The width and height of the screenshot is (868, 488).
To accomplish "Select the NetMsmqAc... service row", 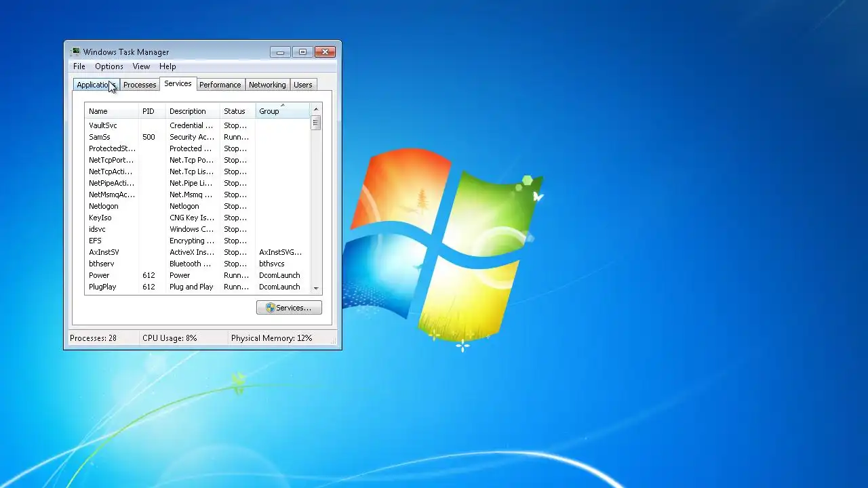I will (x=197, y=195).
